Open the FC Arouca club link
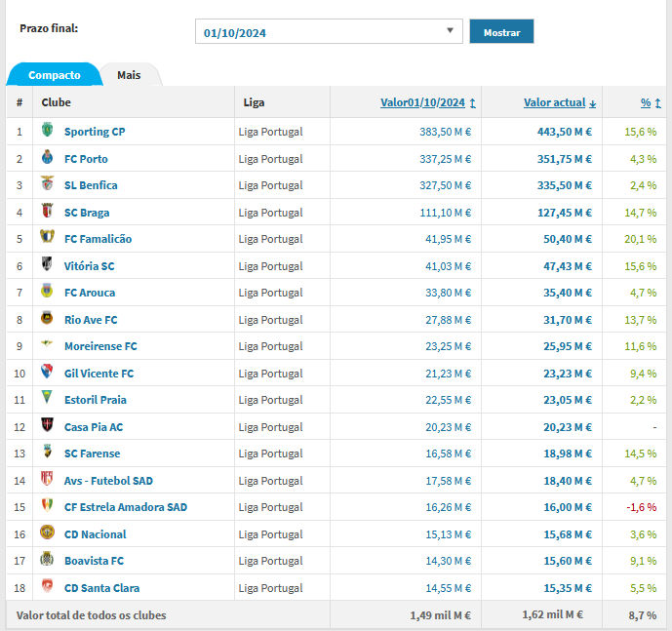 click(x=90, y=293)
